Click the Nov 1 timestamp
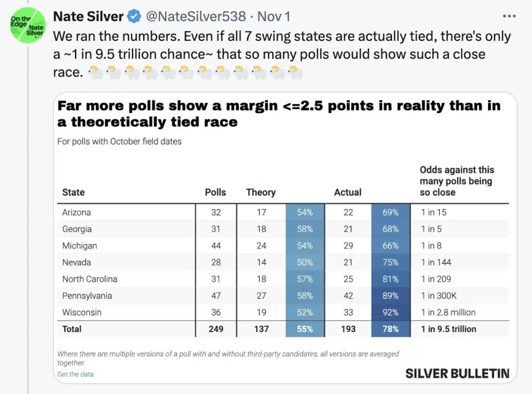Viewport: 532px width, 394px height. pyautogui.click(x=274, y=17)
